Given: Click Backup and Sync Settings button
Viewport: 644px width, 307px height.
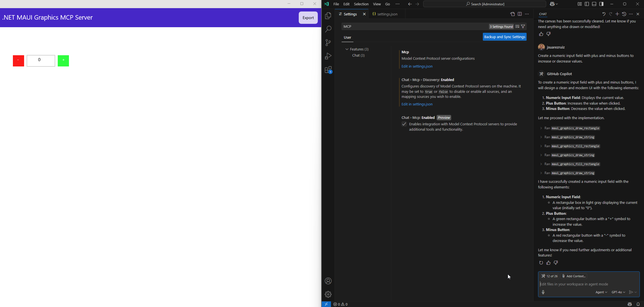Looking at the screenshot, I should pos(504,37).
